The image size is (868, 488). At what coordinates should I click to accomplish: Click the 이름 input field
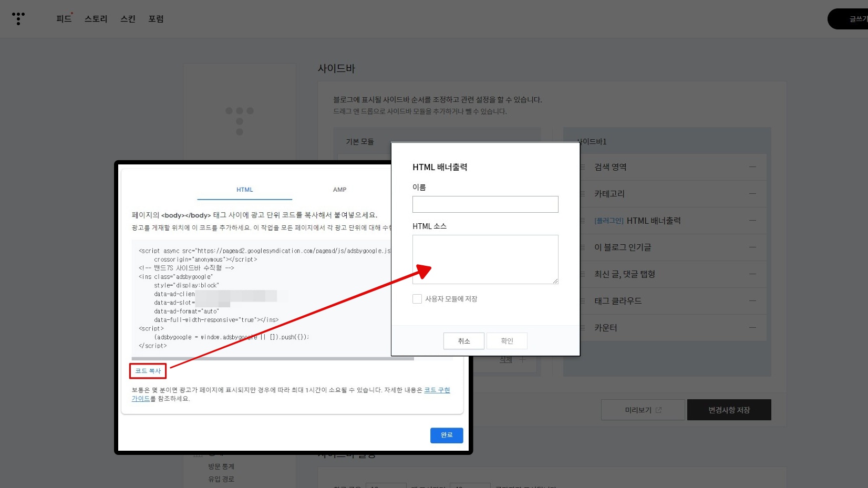click(485, 204)
